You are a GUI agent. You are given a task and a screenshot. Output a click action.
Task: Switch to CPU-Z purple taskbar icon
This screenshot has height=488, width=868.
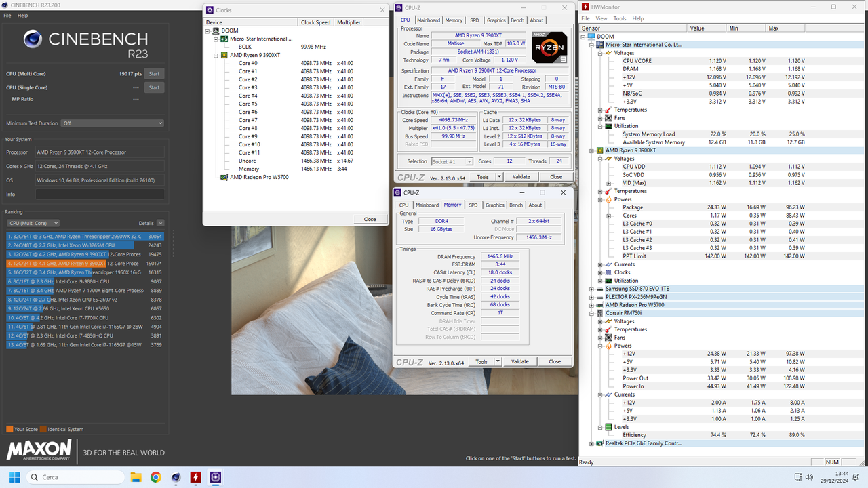click(x=216, y=477)
